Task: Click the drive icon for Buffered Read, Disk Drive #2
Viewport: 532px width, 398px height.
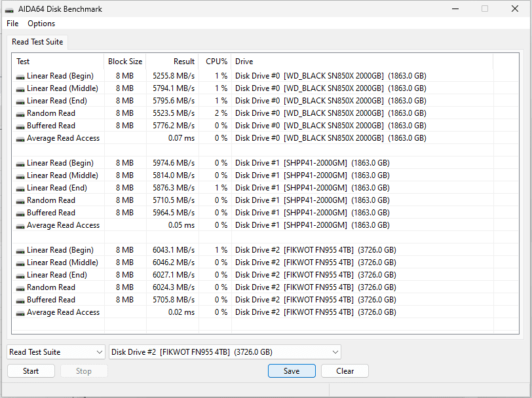Action: coord(20,300)
